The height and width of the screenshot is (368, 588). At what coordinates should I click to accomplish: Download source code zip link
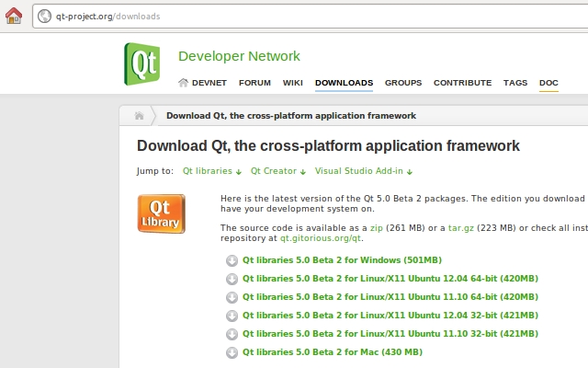click(376, 228)
